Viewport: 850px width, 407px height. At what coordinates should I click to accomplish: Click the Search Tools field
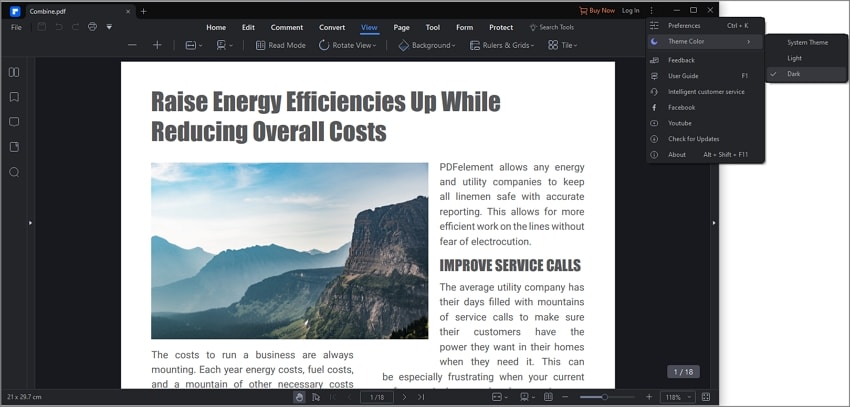[x=552, y=27]
